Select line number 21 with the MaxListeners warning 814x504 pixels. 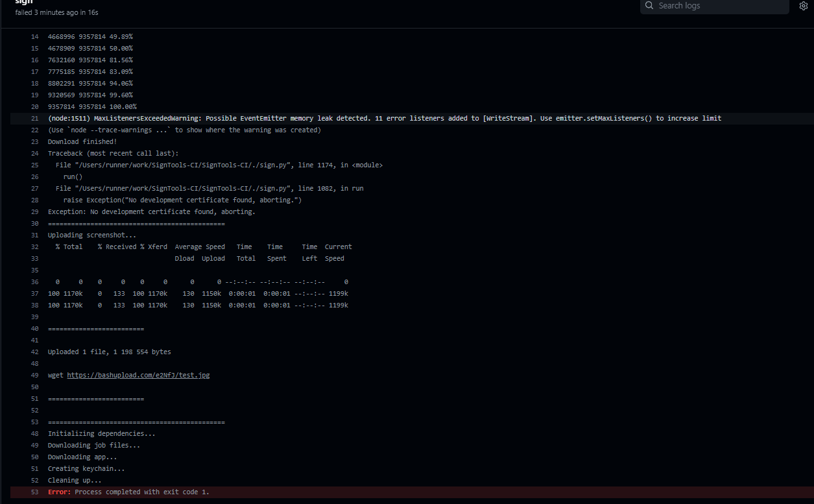pos(34,118)
